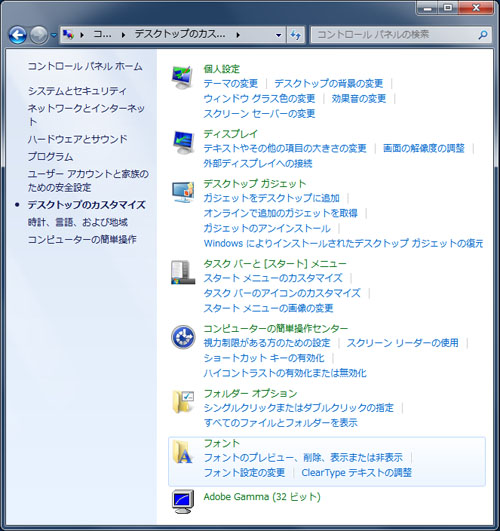Open the フォント folder icon
Viewport: 500px width, 531px height.
(182, 452)
